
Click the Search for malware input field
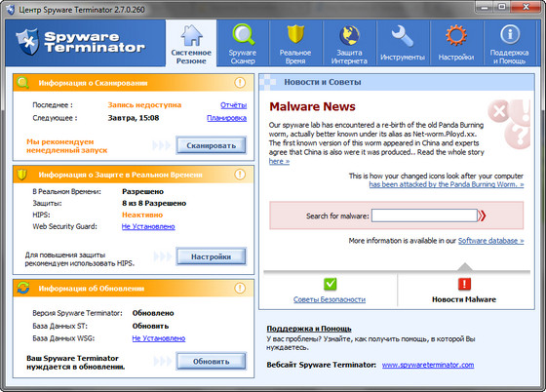tap(424, 216)
